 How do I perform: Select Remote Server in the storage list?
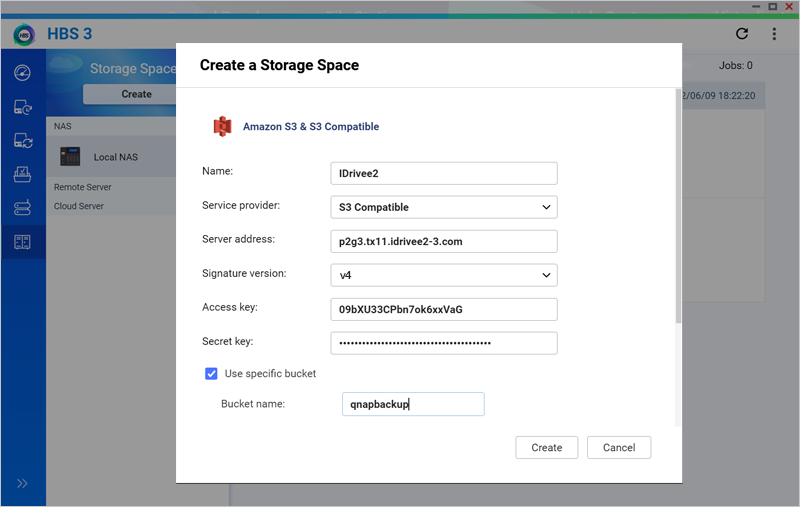tap(83, 187)
